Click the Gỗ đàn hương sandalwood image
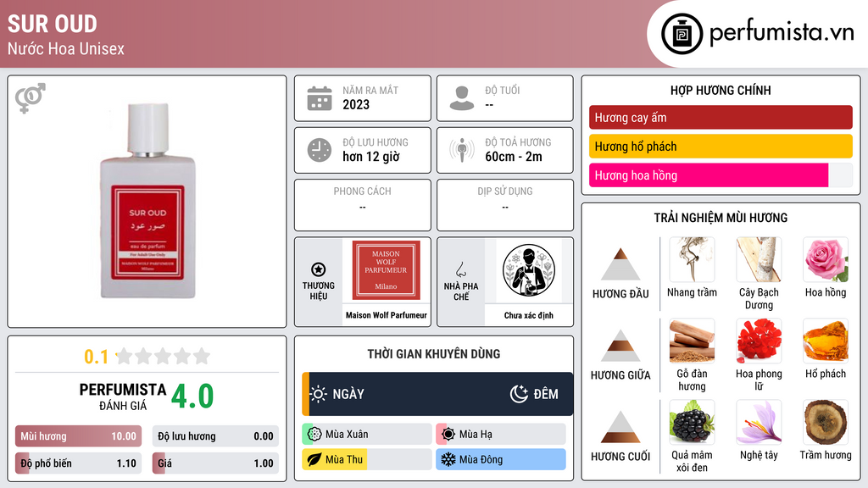The width and height of the screenshot is (868, 488). tap(692, 341)
